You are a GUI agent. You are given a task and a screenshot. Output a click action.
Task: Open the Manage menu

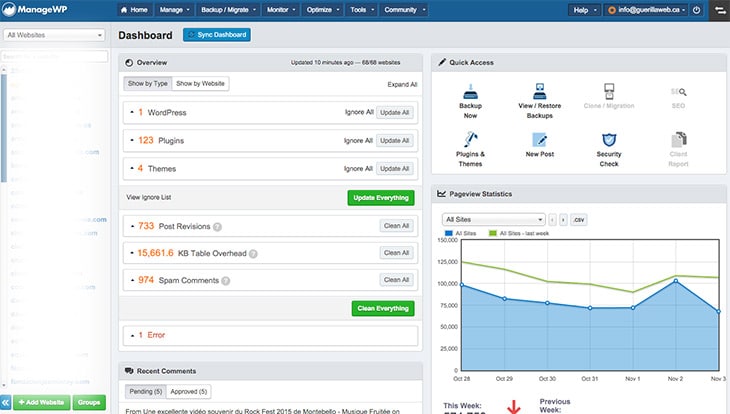(175, 10)
